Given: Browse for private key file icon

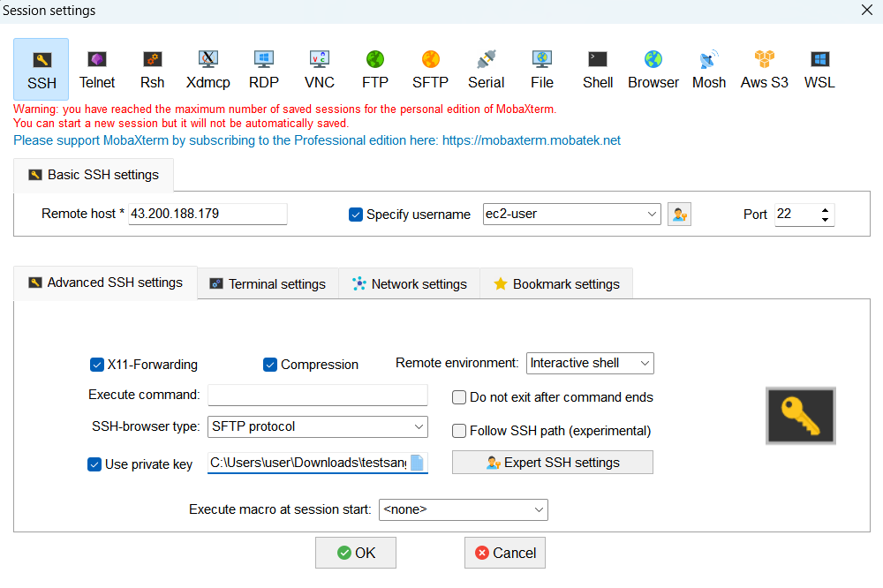Looking at the screenshot, I should [x=418, y=463].
